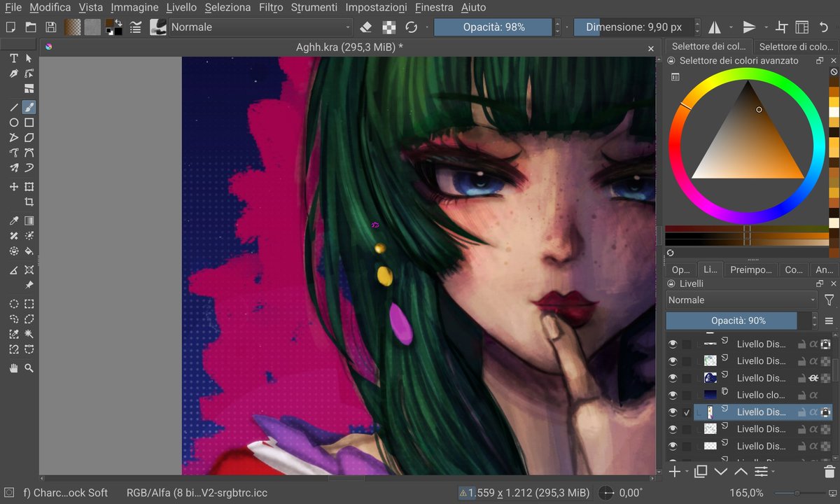The image size is (840, 504).
Task: Move layer down with down chevron
Action: click(x=721, y=472)
